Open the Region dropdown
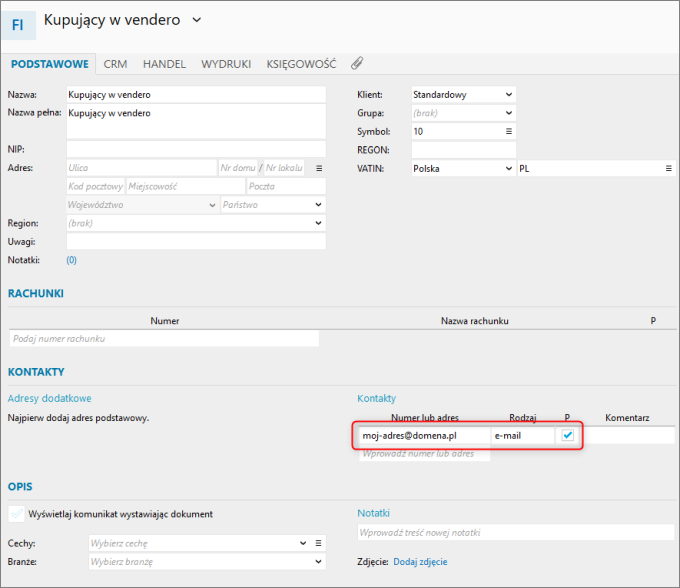Image resolution: width=680 pixels, height=588 pixels. coord(319,223)
